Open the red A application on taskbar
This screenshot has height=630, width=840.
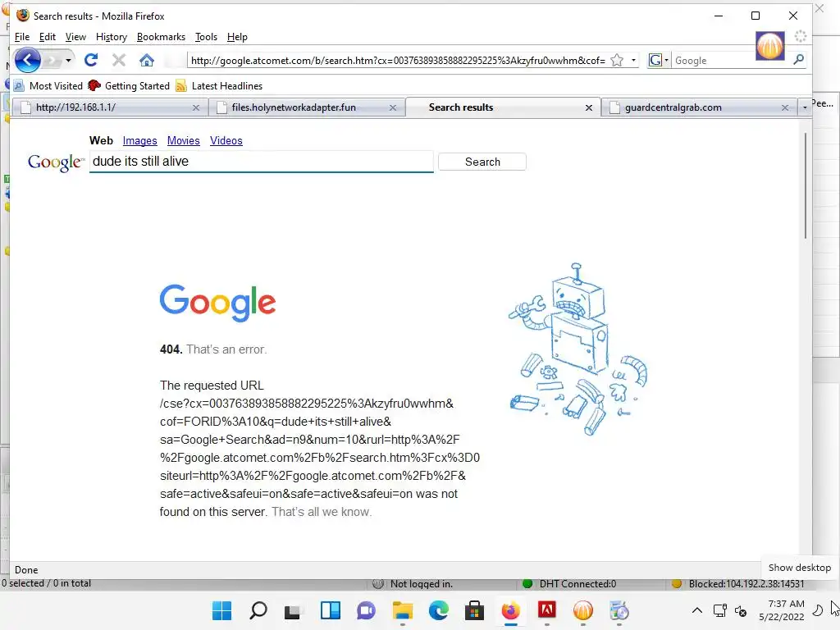(546, 610)
